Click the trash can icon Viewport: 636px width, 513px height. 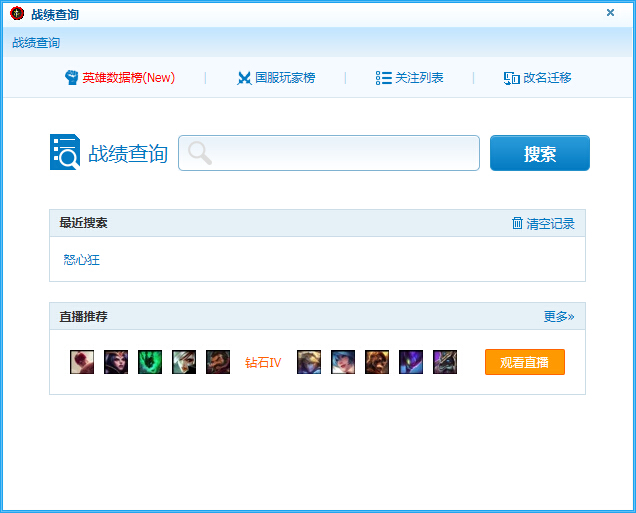(x=517, y=223)
